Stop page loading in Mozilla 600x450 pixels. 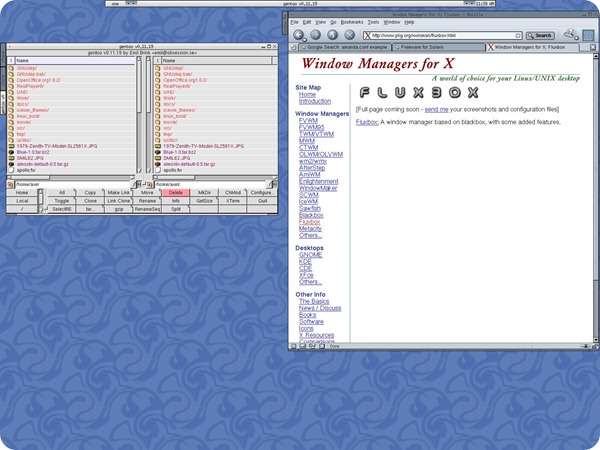(349, 35)
